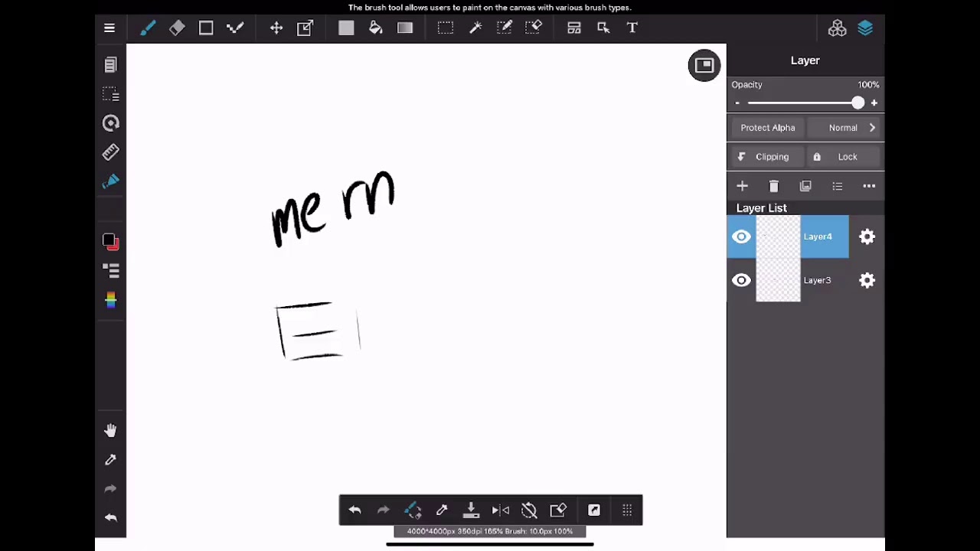This screenshot has width=980, height=551.
Task: Open the Materials panel
Action: [837, 28]
